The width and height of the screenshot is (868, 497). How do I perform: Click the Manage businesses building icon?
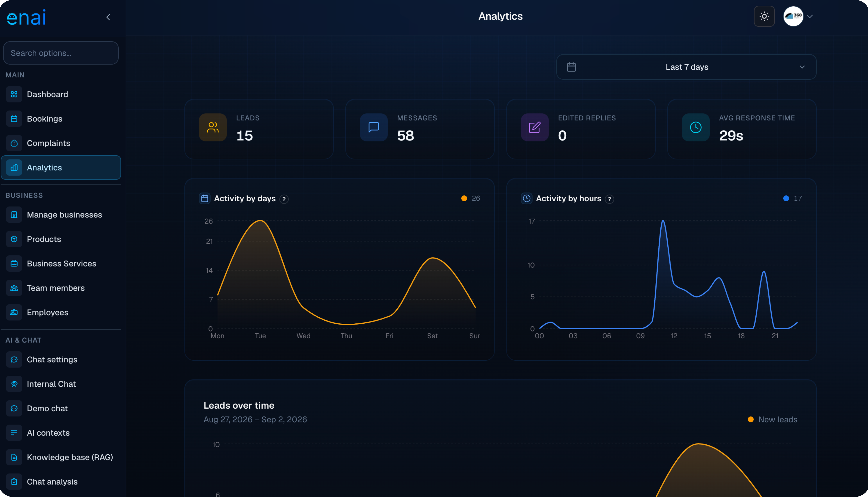pos(14,215)
